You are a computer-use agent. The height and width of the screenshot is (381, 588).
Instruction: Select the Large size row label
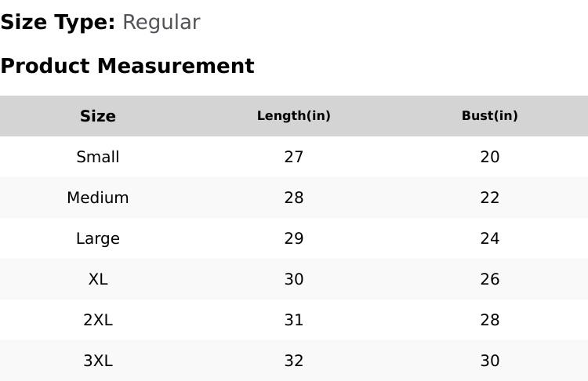pos(98,238)
